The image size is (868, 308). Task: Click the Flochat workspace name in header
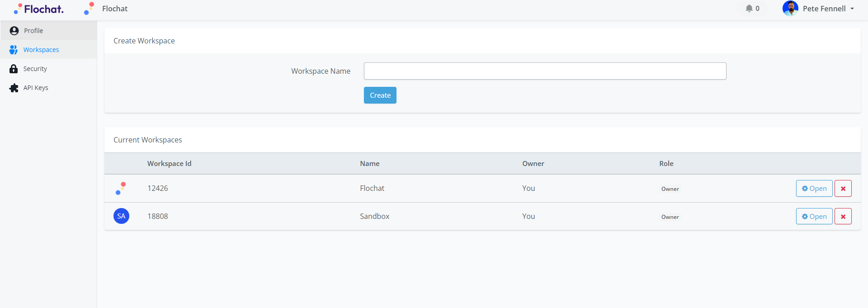[x=115, y=9]
